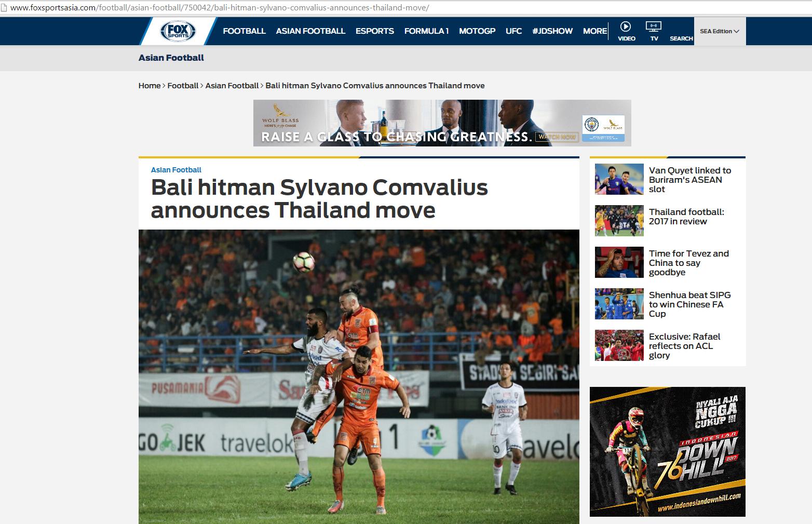
Task: Click the browser address bar URL
Action: (x=220, y=8)
